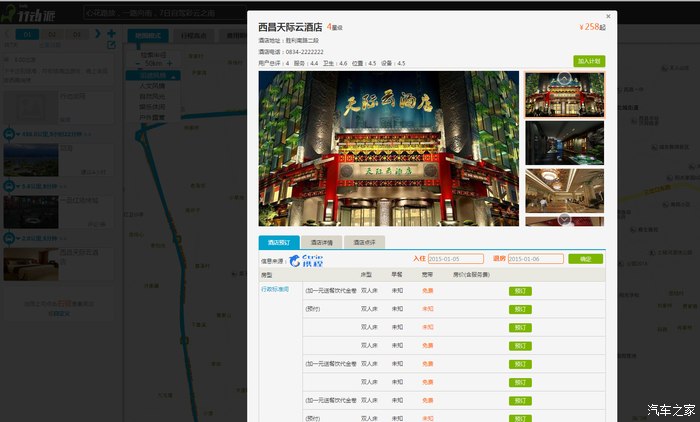This screenshot has height=422, width=700.
Task: Click the 确定 confirm dates button
Action: [585, 259]
